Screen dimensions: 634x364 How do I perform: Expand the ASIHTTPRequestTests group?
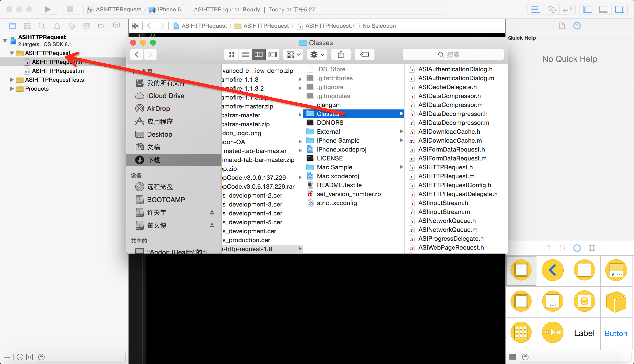(11, 80)
